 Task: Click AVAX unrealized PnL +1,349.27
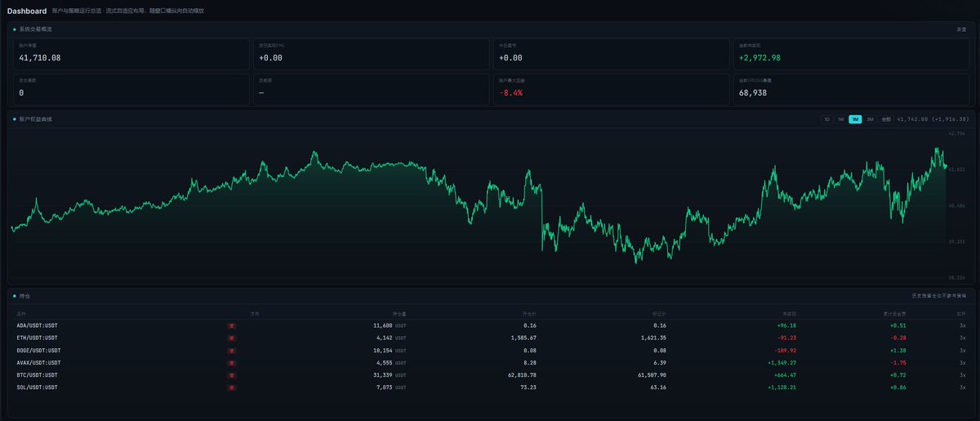point(782,362)
